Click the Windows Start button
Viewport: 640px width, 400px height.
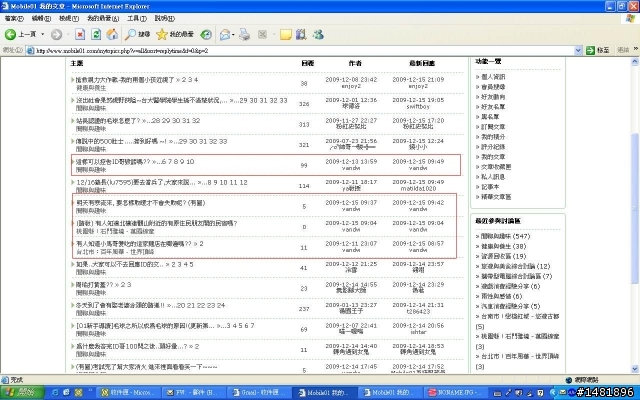[20, 392]
